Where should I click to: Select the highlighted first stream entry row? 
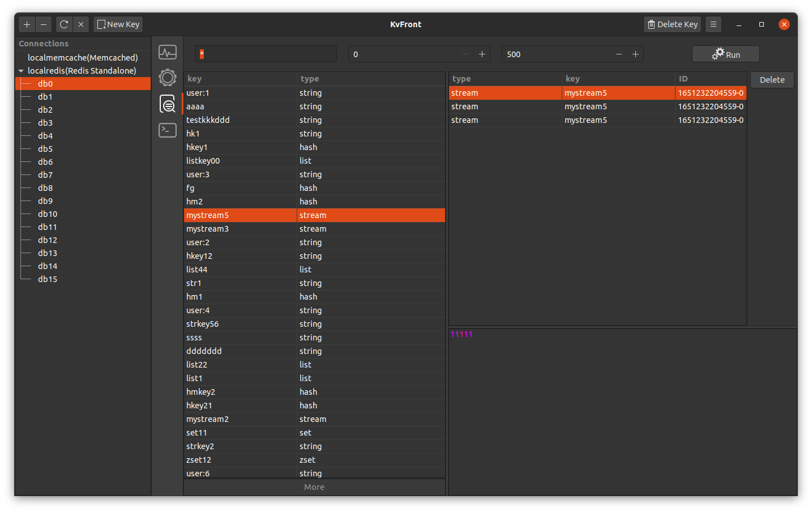coord(597,93)
